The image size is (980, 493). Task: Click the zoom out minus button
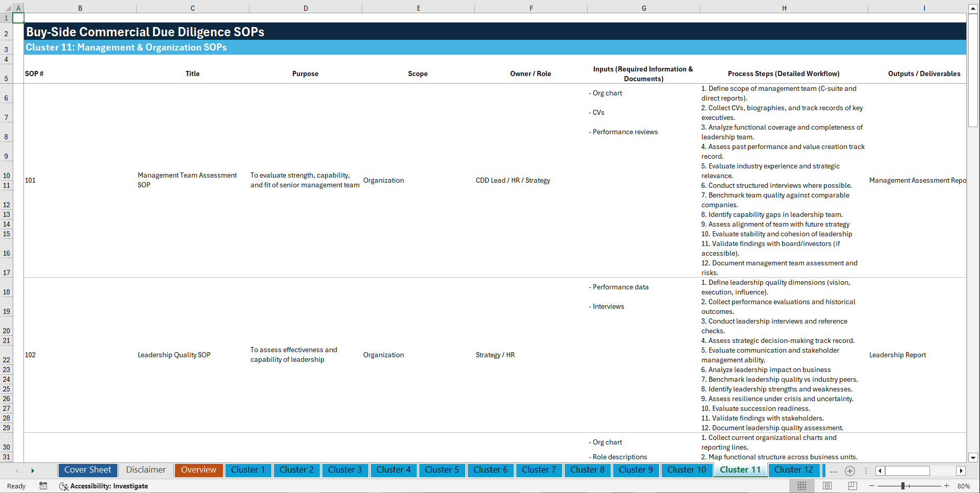[x=872, y=486]
